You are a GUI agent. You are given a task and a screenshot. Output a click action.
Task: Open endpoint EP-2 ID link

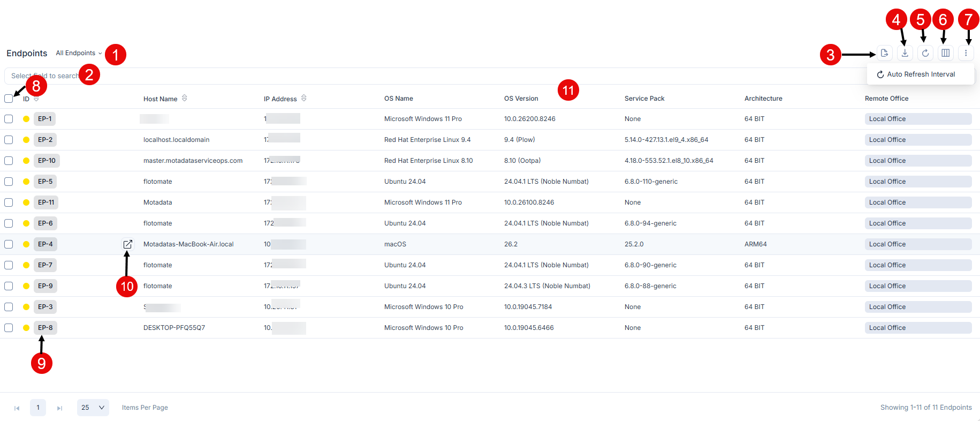pos(45,140)
